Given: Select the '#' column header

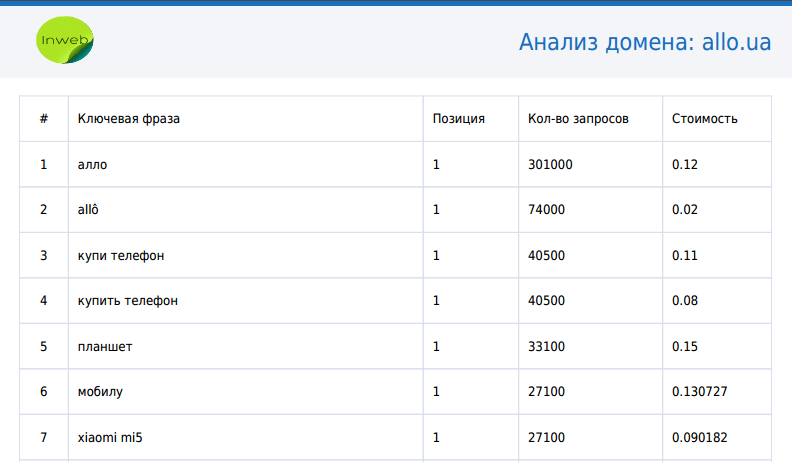Looking at the screenshot, I should [44, 119].
